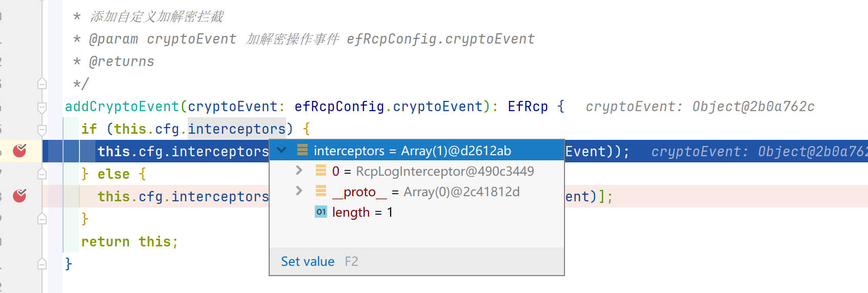868x293 pixels.
Task: Expand the 0 = RcpLogInterceptor entry arrow
Action: (299, 171)
